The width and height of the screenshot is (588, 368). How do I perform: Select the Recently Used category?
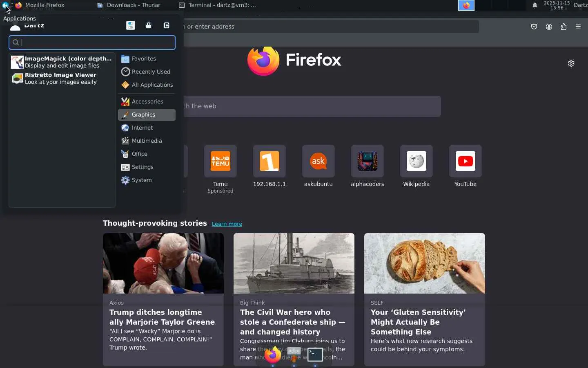point(147,72)
